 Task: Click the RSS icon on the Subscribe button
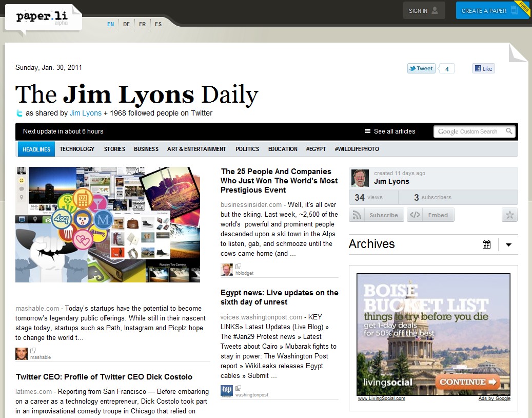[358, 215]
